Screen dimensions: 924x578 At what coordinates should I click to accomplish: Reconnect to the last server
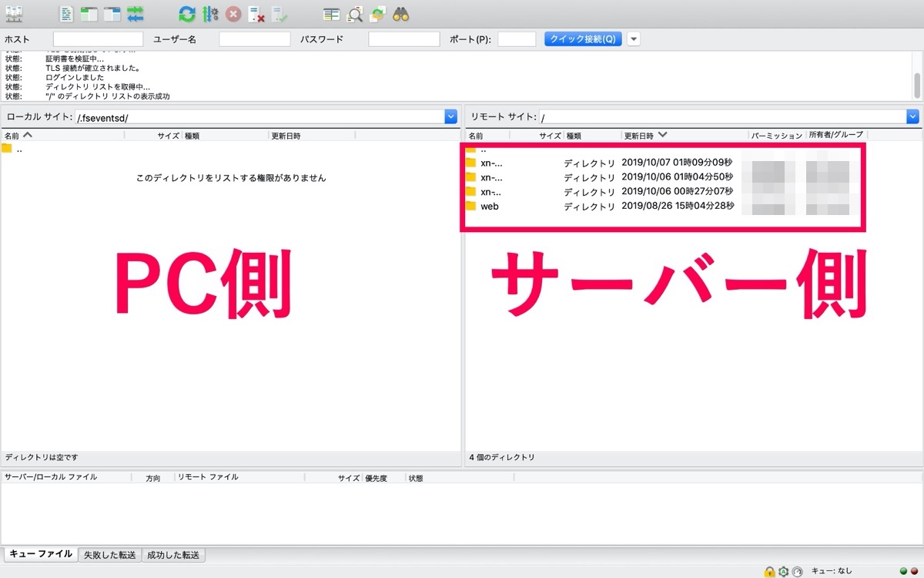click(280, 13)
